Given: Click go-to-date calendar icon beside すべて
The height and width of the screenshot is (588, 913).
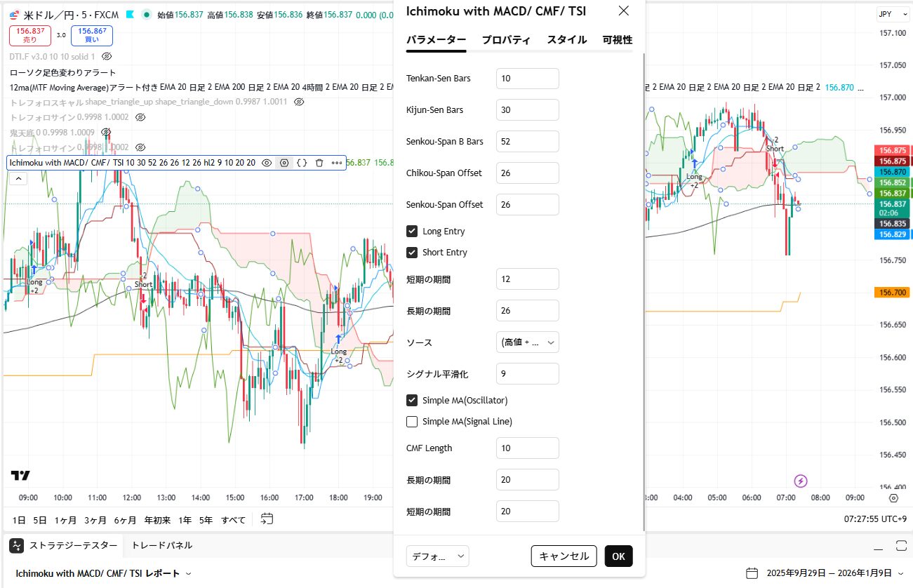Looking at the screenshot, I should 267,519.
